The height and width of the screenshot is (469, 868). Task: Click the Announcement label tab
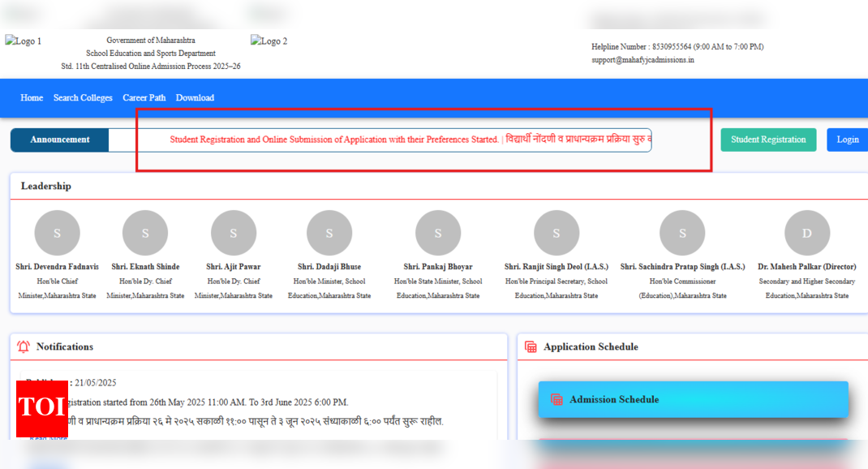click(60, 140)
